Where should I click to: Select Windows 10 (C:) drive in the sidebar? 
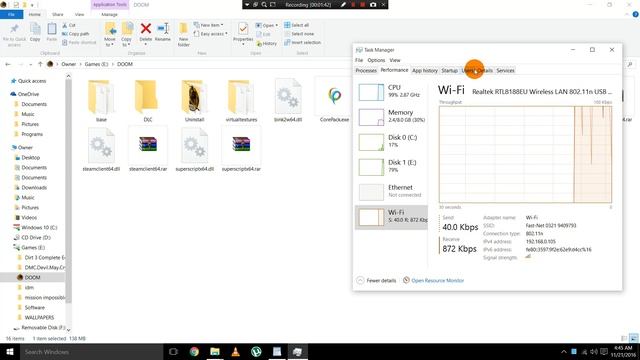(39, 227)
